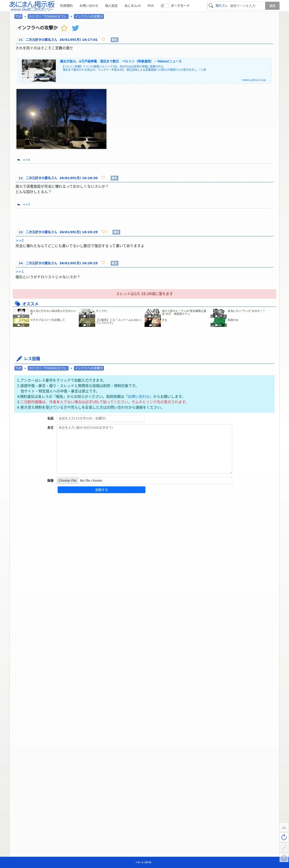Submit the reply with 投稿する
The height and width of the screenshot is (868, 289).
pos(101,490)
